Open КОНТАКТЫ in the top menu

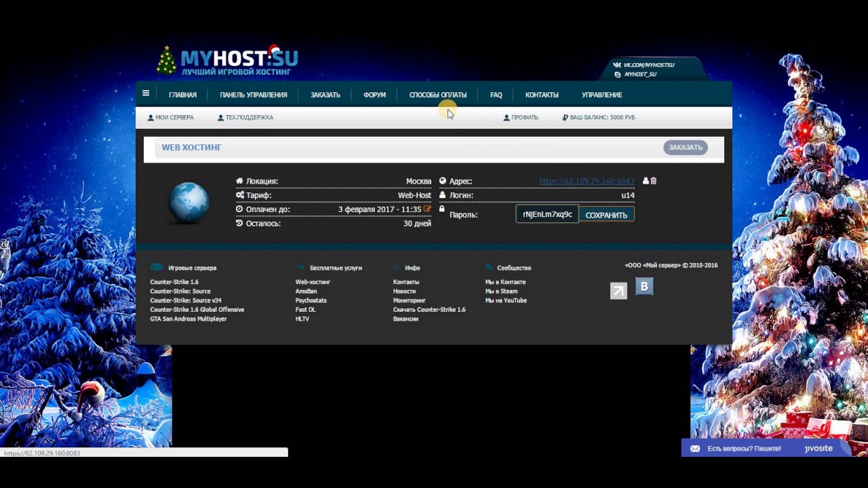coord(542,95)
